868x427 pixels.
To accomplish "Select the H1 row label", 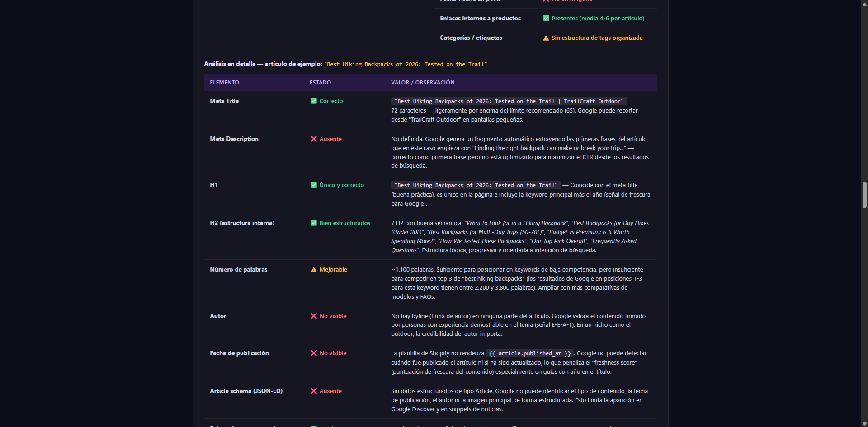I will tap(214, 185).
